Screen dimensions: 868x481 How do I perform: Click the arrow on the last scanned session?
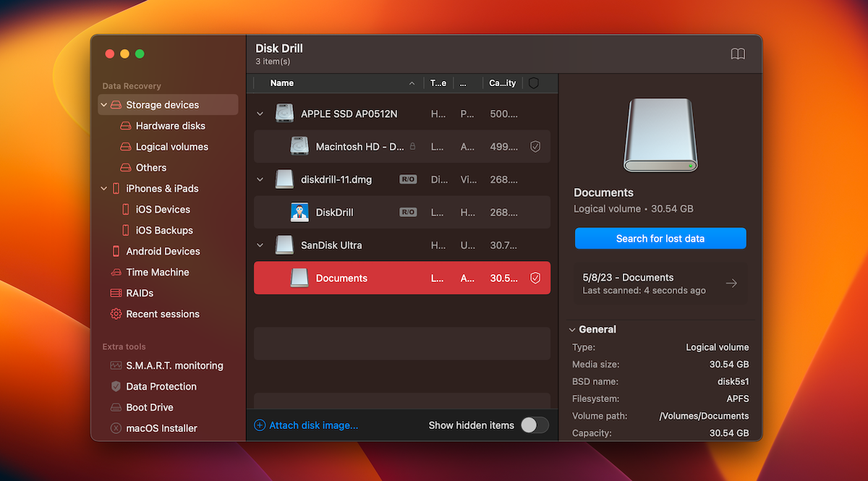[731, 284]
